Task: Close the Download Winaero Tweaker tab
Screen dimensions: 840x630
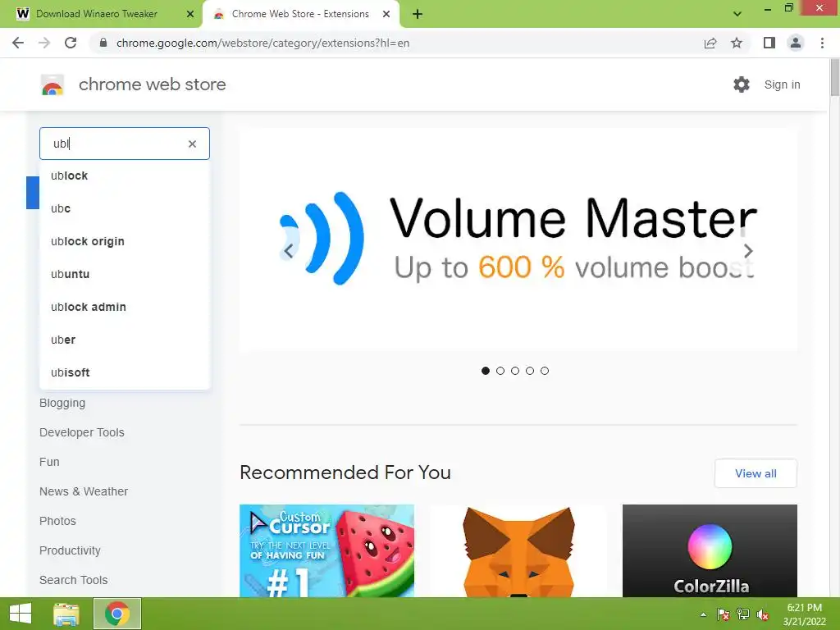Action: 190,14
